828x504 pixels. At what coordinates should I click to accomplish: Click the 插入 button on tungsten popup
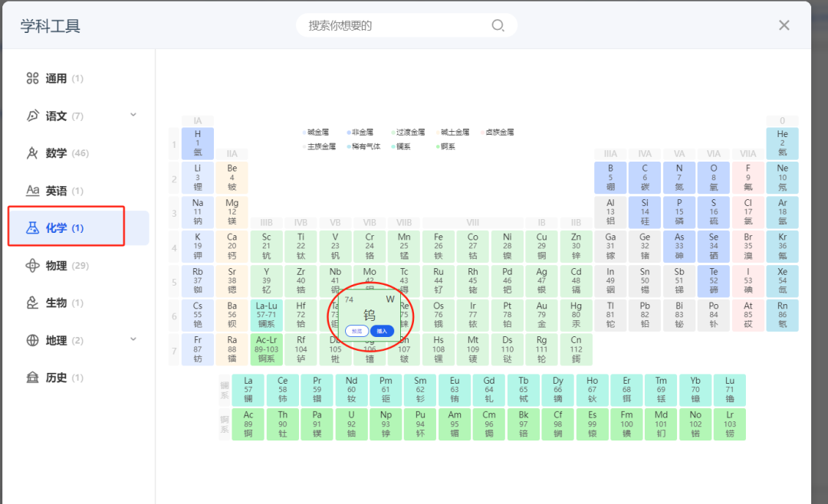click(382, 331)
